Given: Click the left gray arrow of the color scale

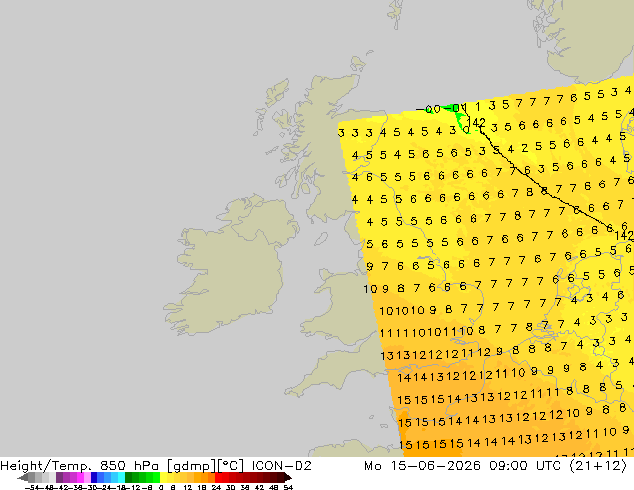Looking at the screenshot, I should tap(23, 478).
